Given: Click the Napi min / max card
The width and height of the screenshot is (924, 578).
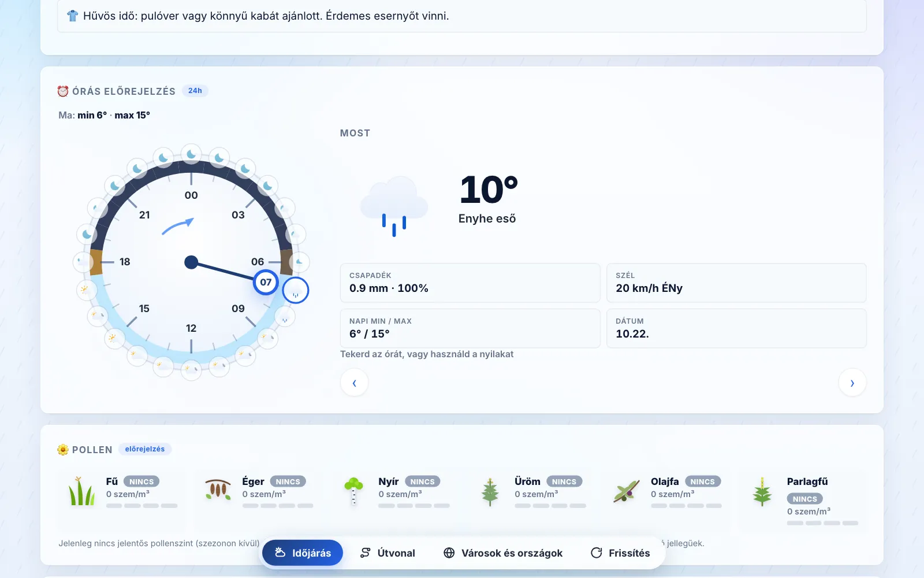Looking at the screenshot, I should click(470, 328).
